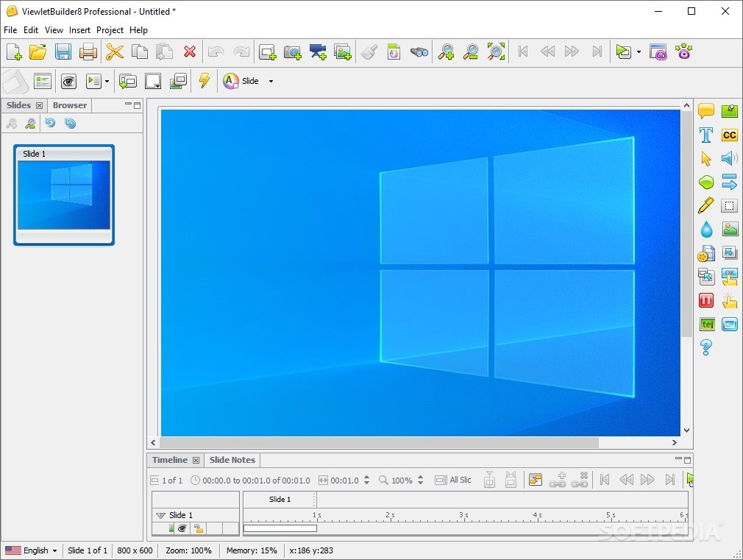Select the Text tool T icon

pyautogui.click(x=706, y=135)
